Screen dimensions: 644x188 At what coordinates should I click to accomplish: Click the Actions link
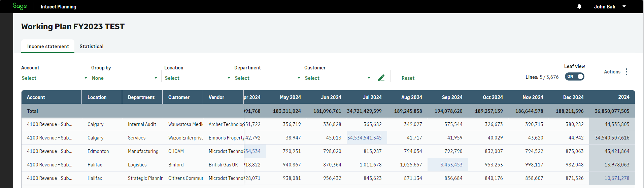[x=612, y=72]
